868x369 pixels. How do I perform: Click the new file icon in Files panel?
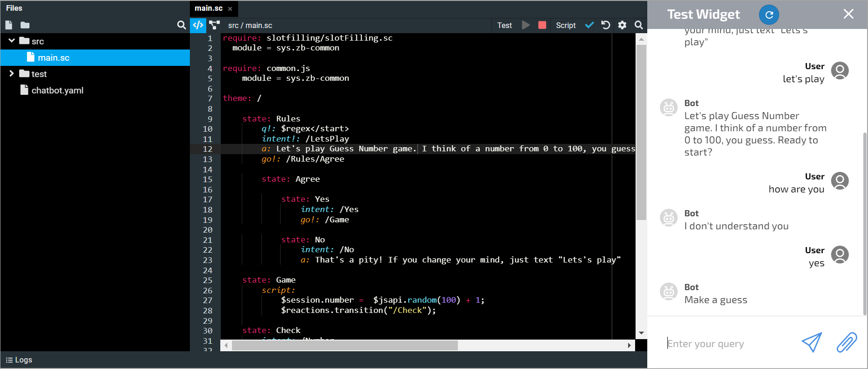(x=9, y=25)
